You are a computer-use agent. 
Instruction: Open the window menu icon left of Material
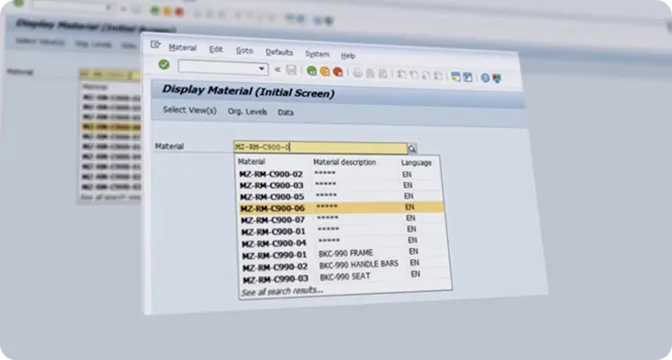tap(155, 45)
